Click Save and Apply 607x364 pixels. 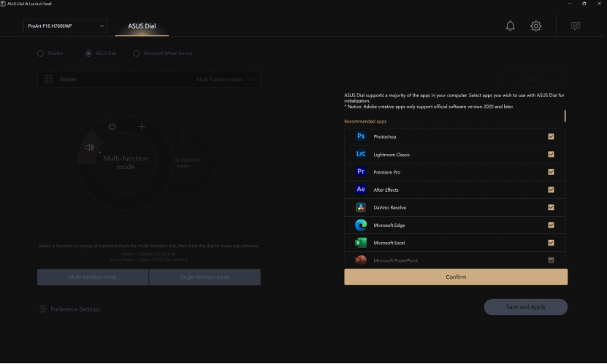click(x=526, y=307)
